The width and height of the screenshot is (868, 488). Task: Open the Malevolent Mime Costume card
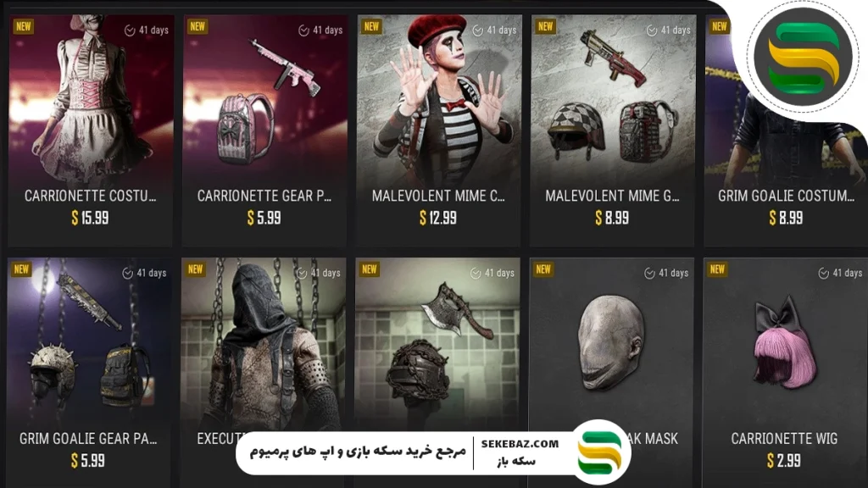(x=438, y=130)
